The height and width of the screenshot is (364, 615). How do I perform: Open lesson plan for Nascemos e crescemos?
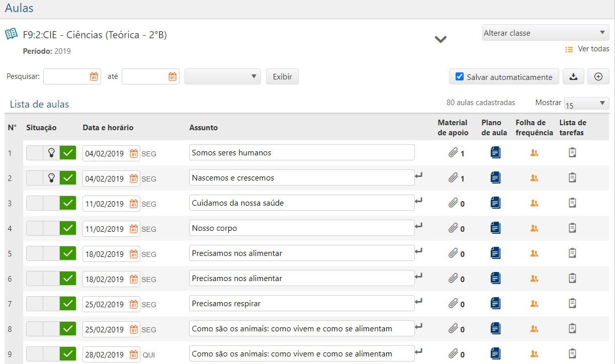[495, 177]
